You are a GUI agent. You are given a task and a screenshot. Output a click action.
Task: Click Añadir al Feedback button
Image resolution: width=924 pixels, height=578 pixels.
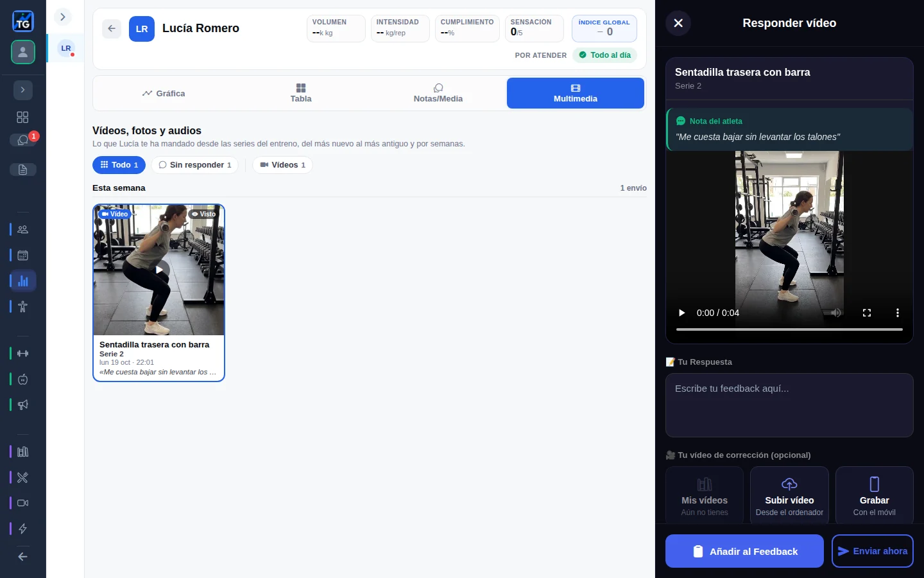pyautogui.click(x=744, y=551)
